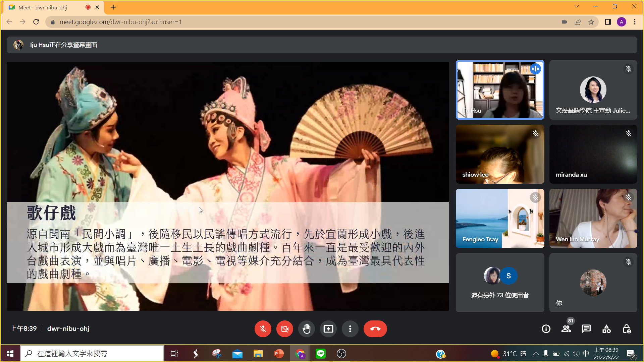Open the Chrome profile account menu
Viewport: 644px width, 362px height.
(622, 22)
